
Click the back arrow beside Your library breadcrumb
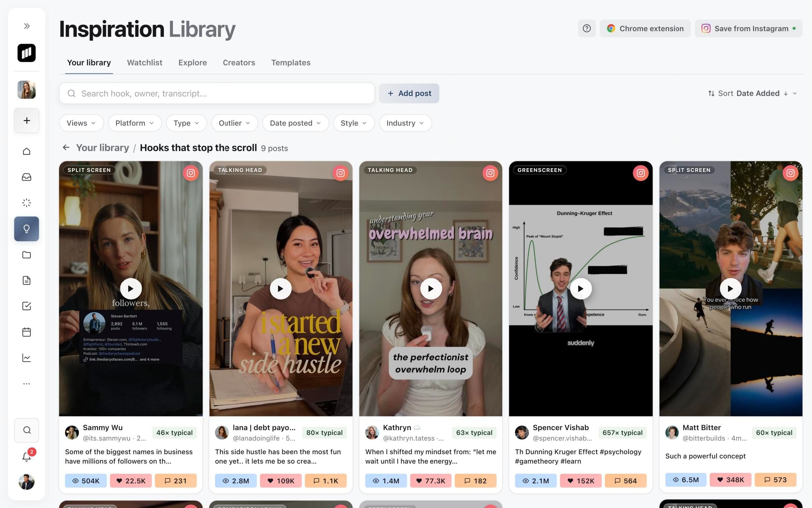click(x=66, y=148)
